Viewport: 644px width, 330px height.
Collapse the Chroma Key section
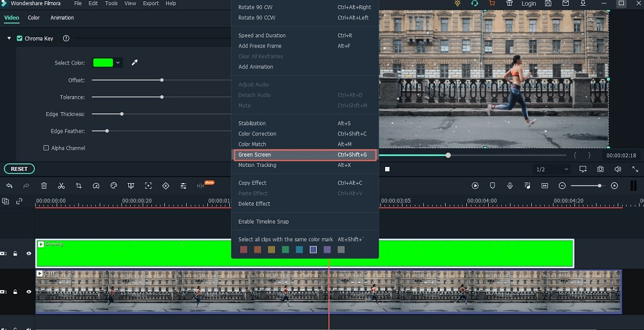pyautogui.click(x=9, y=39)
